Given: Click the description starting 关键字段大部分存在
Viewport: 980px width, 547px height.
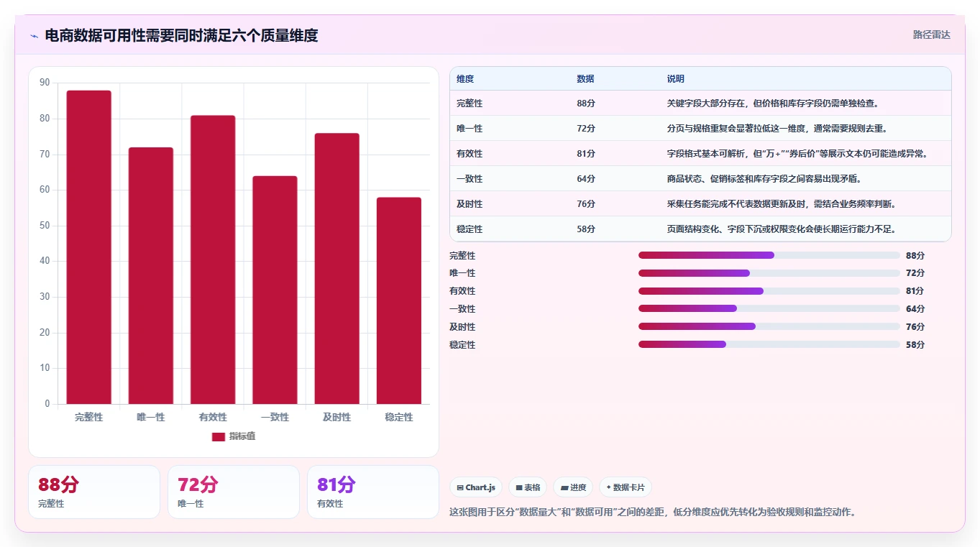Looking at the screenshot, I should (773, 104).
